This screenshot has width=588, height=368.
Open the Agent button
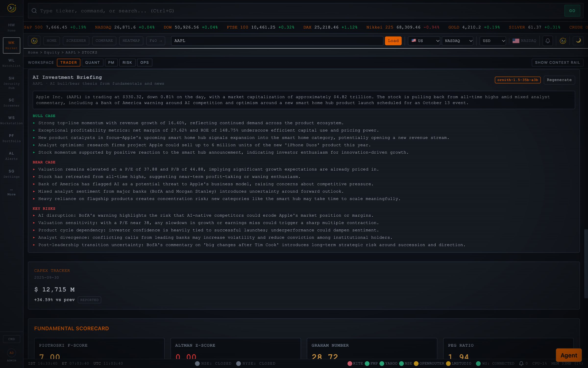coord(569,355)
